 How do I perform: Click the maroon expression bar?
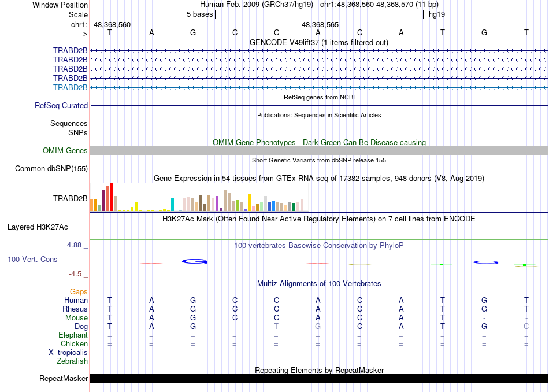pos(103,201)
